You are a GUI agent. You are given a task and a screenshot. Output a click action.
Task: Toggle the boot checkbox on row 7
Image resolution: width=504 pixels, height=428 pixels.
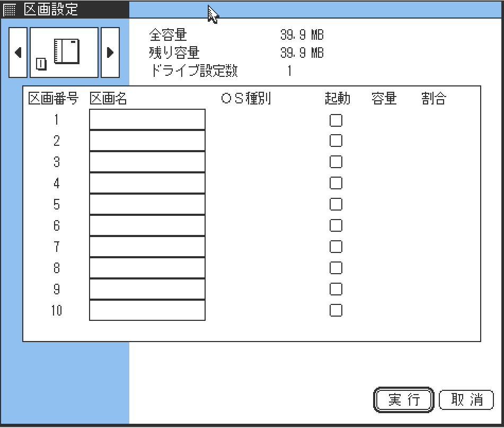336,247
